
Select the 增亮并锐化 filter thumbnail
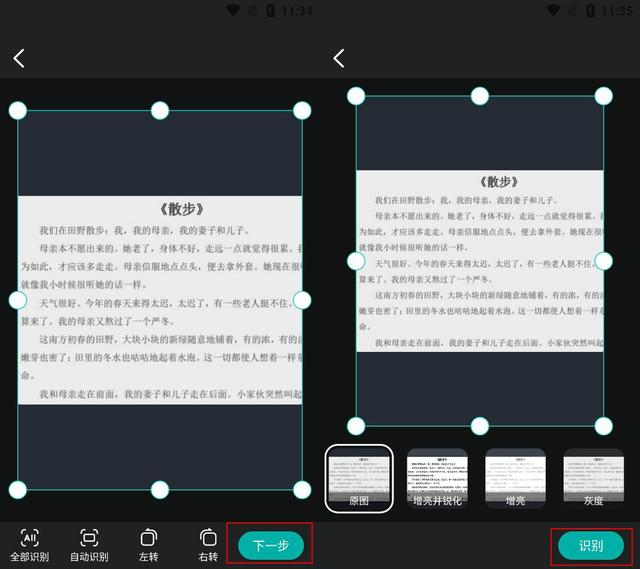pyautogui.click(x=437, y=478)
